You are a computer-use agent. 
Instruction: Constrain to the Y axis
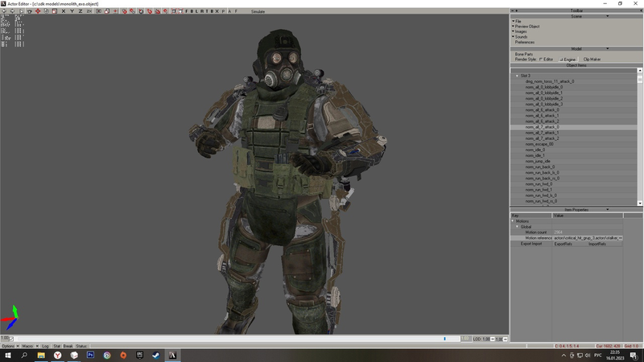(x=72, y=11)
